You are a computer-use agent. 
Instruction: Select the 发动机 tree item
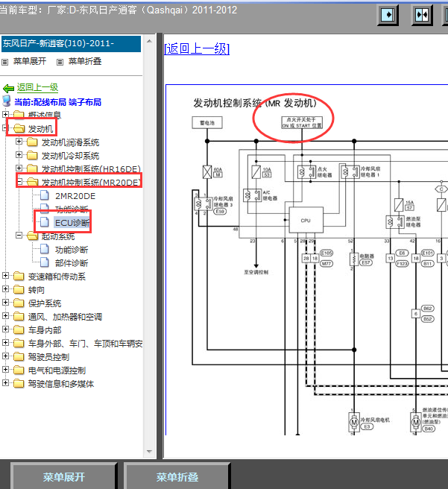[41, 129]
